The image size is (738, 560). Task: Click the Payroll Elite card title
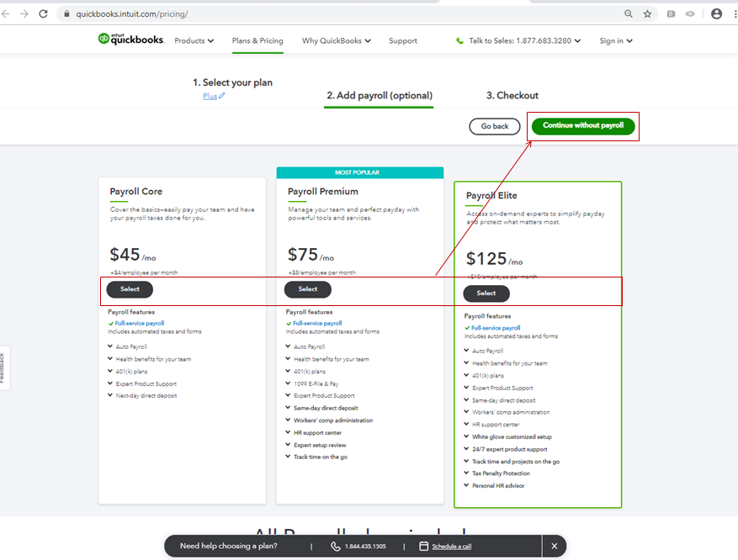[491, 196]
